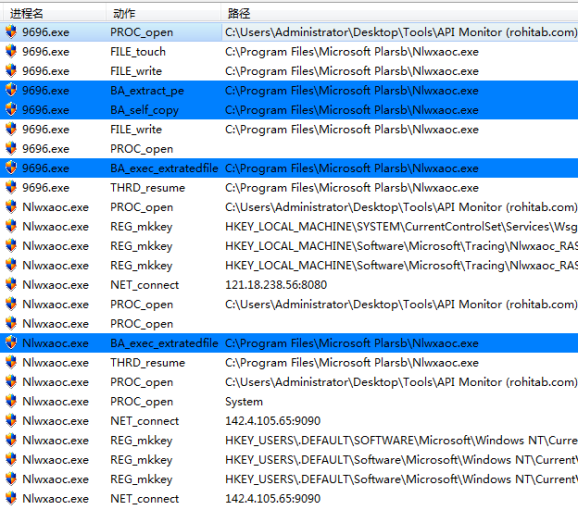Click the shield icon of the BA_extract_pe row

click(11, 90)
